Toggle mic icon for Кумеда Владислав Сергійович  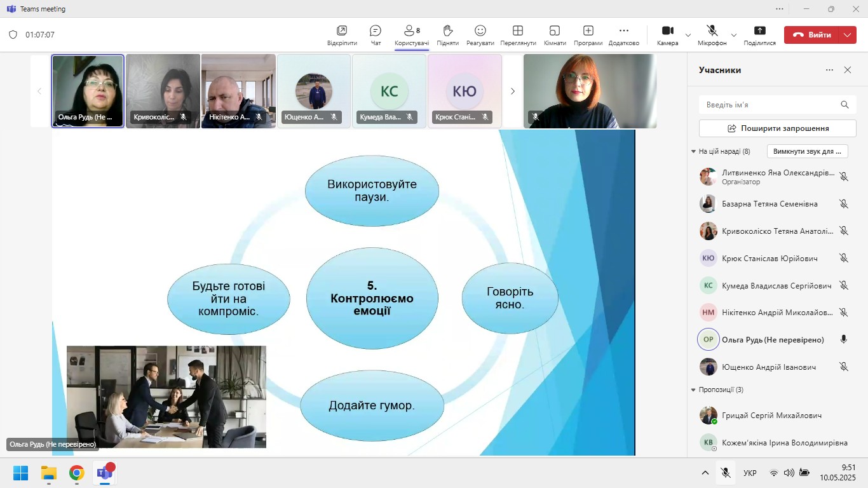point(844,285)
